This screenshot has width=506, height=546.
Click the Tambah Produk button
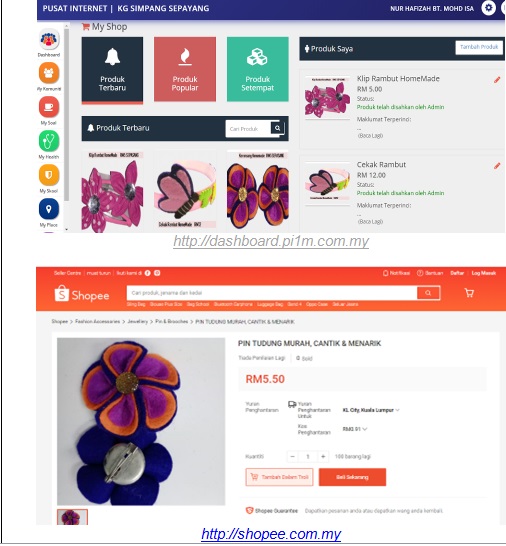(x=479, y=47)
